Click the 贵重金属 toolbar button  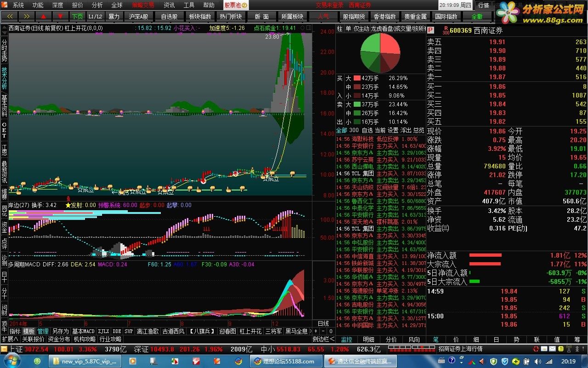click(416, 16)
